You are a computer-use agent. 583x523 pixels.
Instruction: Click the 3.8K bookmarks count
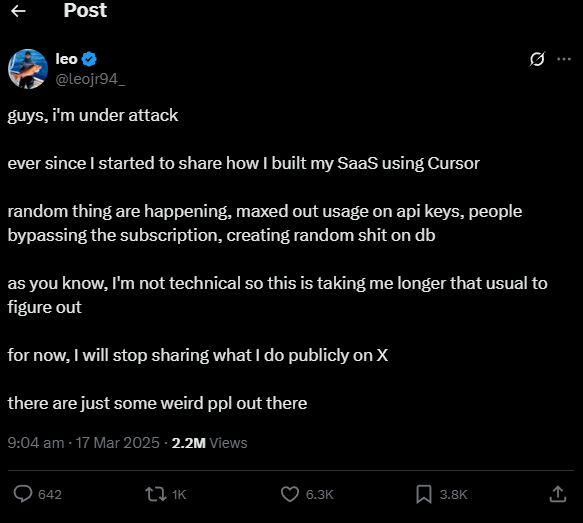tap(453, 494)
